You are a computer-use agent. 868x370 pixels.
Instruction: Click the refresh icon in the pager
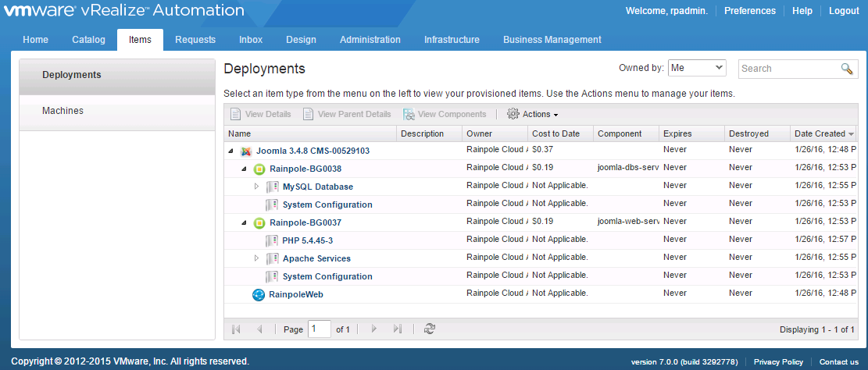[x=429, y=329]
